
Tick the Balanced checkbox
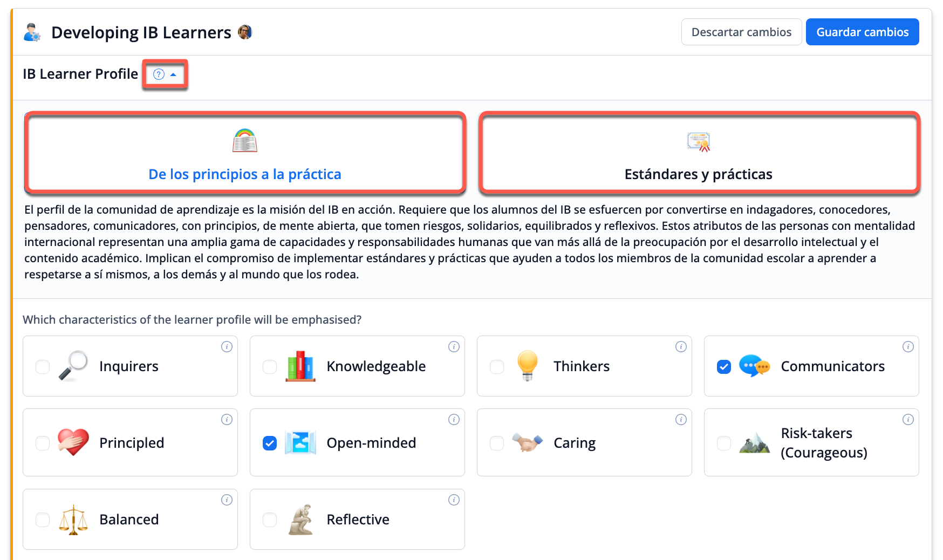click(x=43, y=520)
